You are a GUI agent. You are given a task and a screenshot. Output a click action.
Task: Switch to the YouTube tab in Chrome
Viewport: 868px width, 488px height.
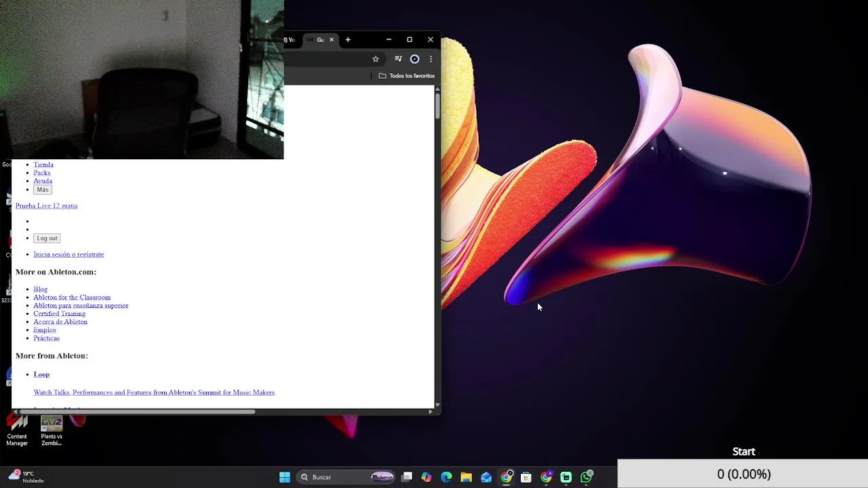pos(290,40)
